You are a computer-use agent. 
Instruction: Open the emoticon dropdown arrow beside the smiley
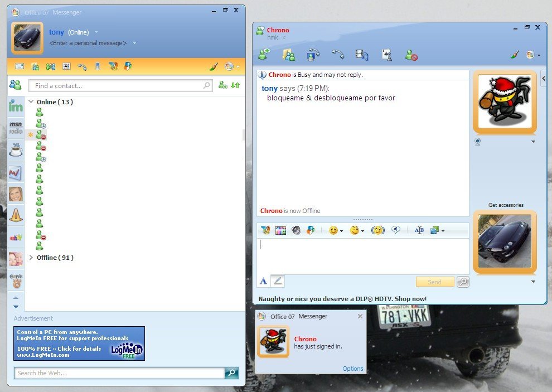341,231
